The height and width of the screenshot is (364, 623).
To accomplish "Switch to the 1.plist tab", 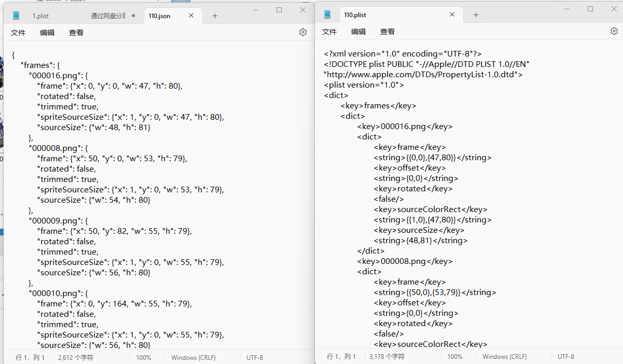I will coord(41,16).
